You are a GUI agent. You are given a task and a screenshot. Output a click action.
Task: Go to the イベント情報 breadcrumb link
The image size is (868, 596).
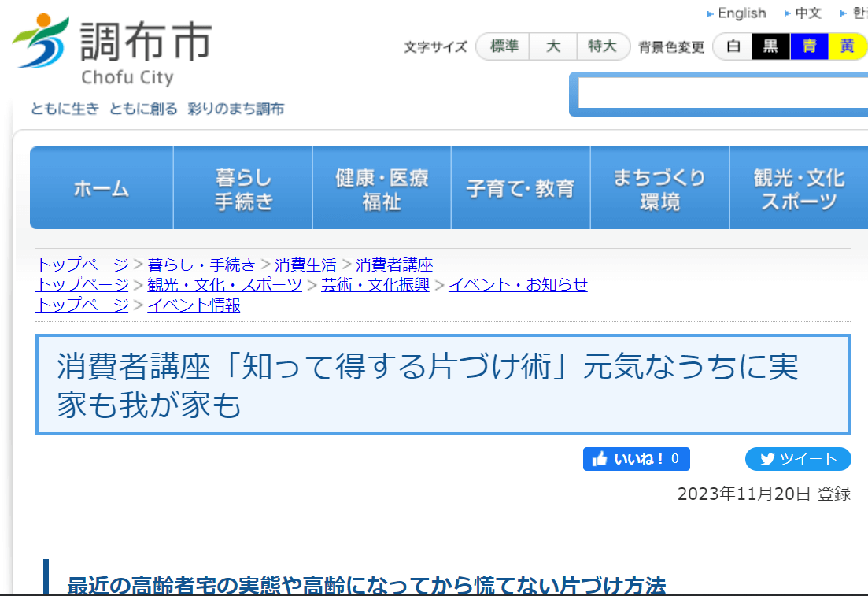pyautogui.click(x=194, y=305)
